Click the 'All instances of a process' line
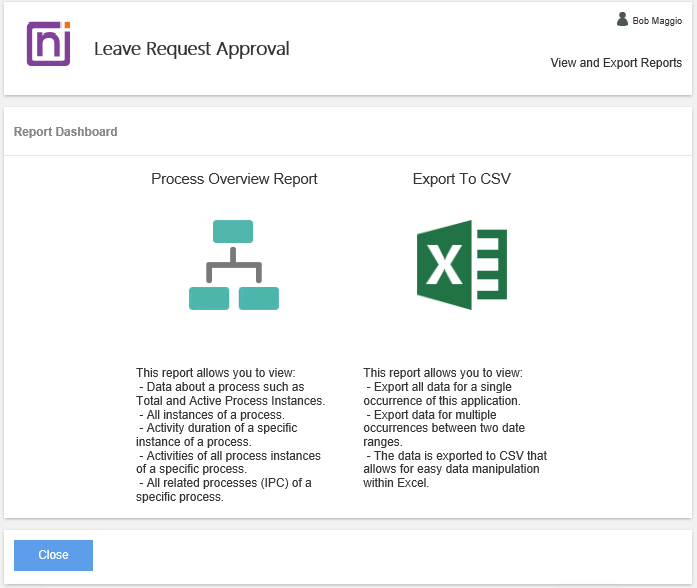This screenshot has height=588, width=697. 212,414
